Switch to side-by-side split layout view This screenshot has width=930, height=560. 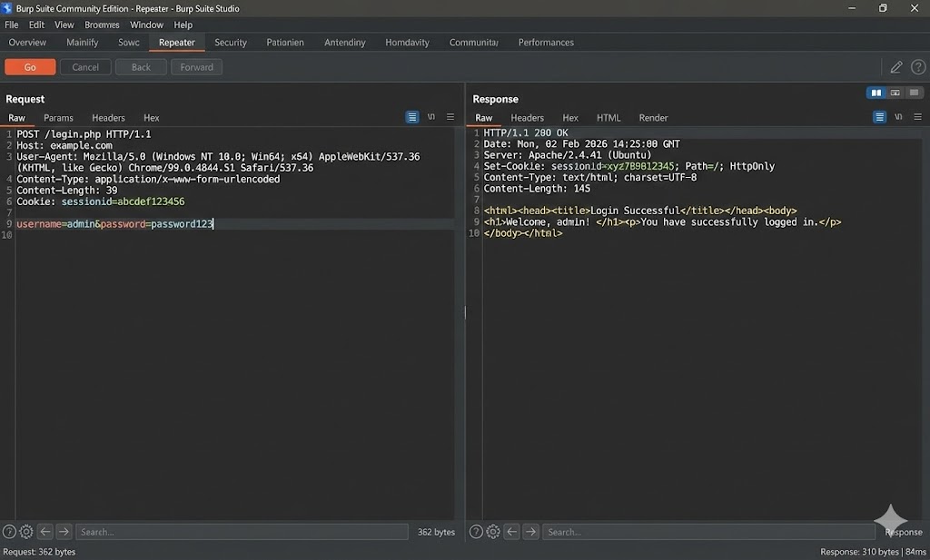(876, 93)
